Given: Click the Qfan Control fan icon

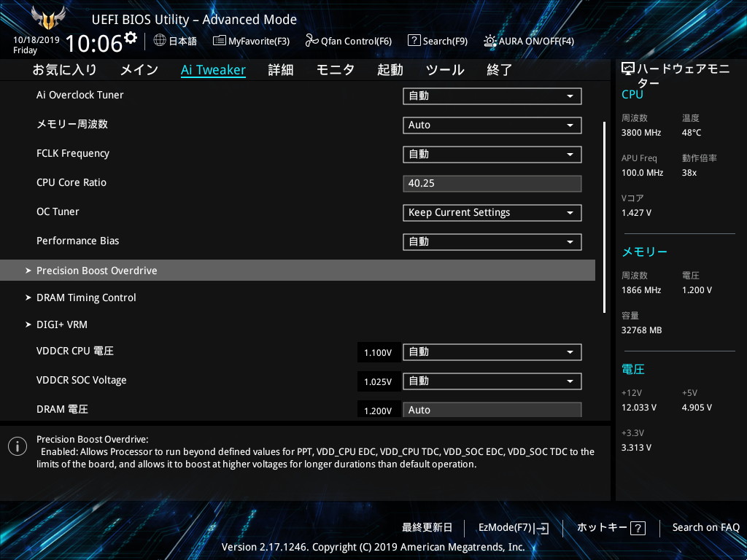Looking at the screenshot, I should (311, 41).
